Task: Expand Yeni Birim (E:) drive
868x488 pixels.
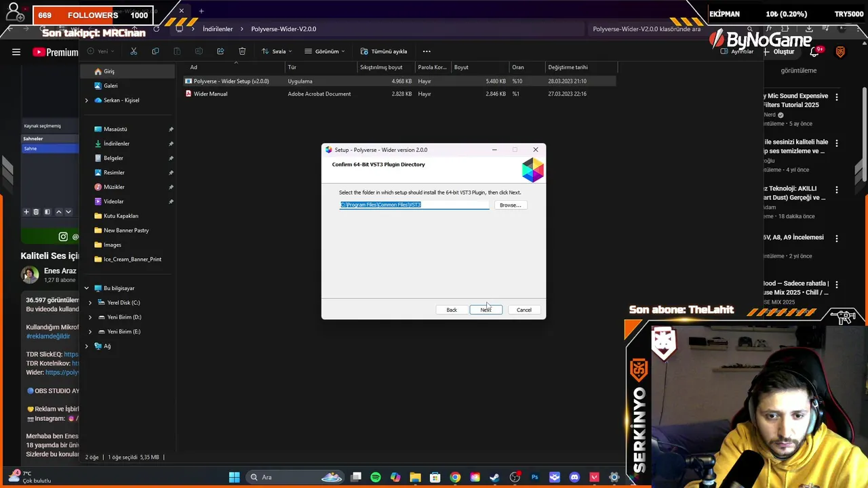Action: coord(90,332)
